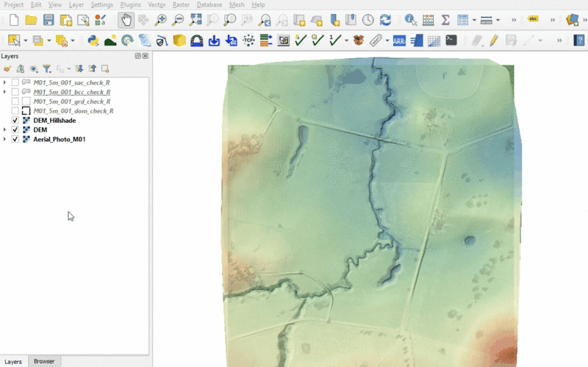Expand the M01_5m_001_bcc_check_R layer node
This screenshot has height=367, width=588.
4,92
